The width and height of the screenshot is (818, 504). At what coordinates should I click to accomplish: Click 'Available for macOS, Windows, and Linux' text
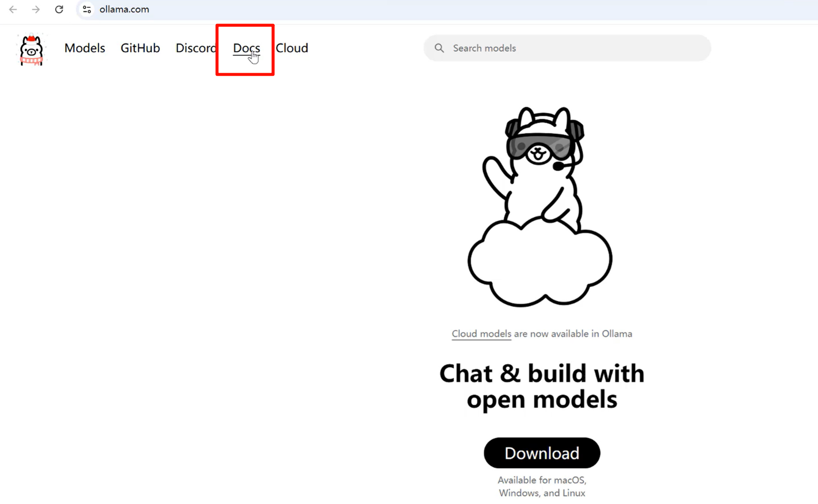[542, 486]
